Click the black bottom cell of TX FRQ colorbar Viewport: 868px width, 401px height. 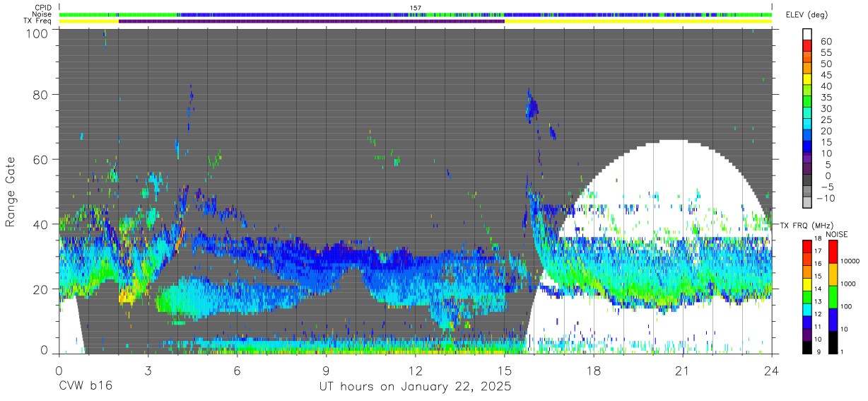click(809, 346)
